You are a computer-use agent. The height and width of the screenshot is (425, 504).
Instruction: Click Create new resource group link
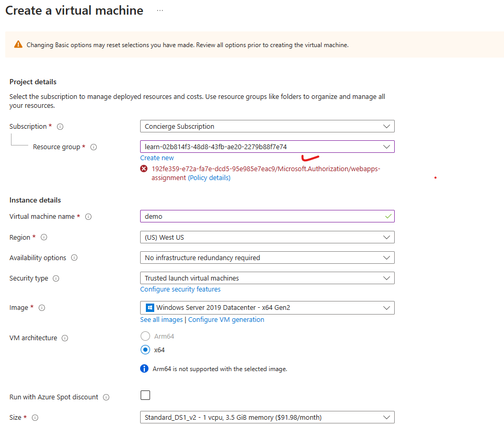tap(157, 158)
